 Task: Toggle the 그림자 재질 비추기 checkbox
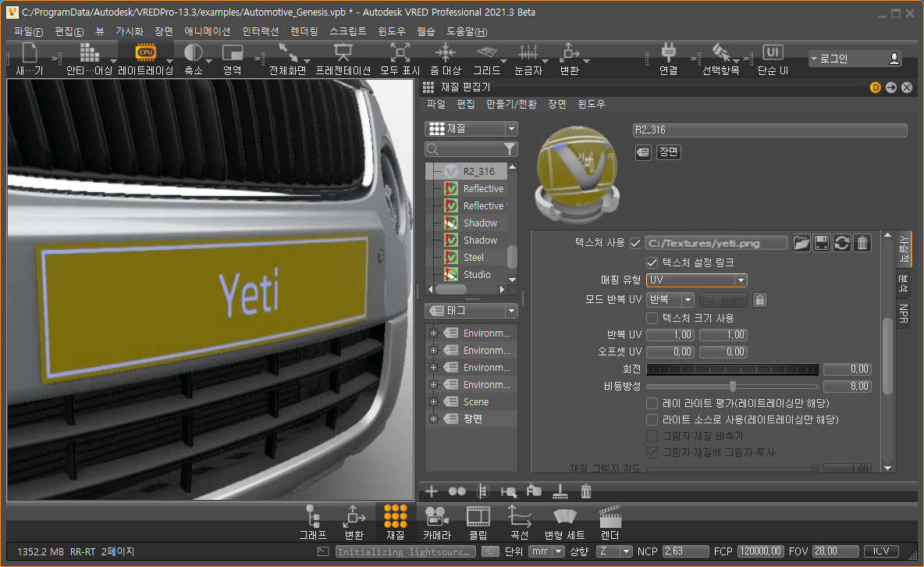pyautogui.click(x=652, y=436)
